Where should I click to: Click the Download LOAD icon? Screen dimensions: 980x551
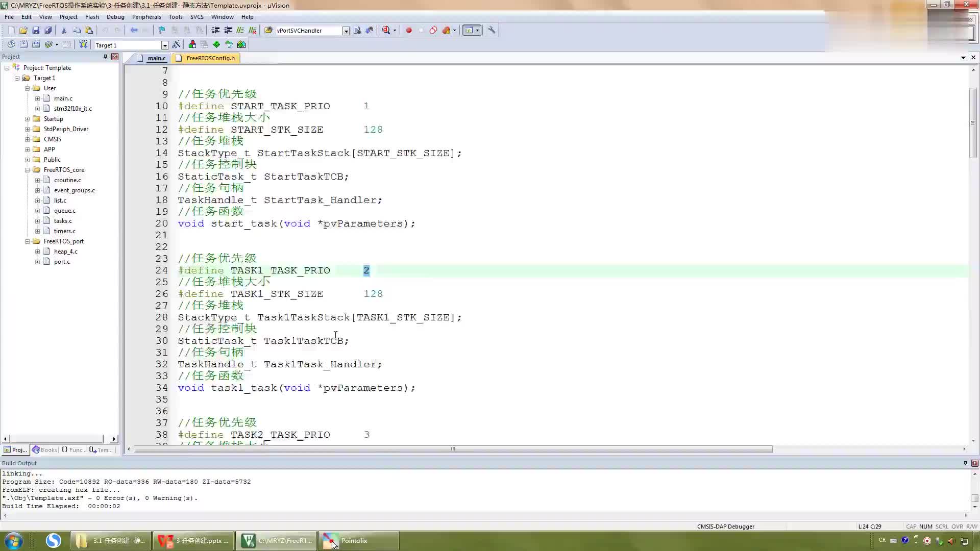click(83, 44)
